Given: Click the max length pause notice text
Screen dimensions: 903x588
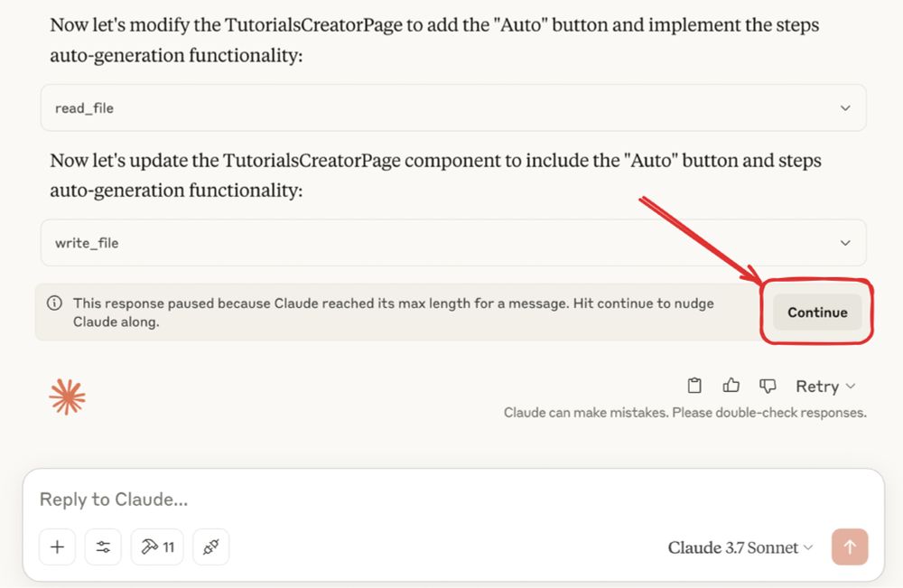Looking at the screenshot, I should [394, 313].
